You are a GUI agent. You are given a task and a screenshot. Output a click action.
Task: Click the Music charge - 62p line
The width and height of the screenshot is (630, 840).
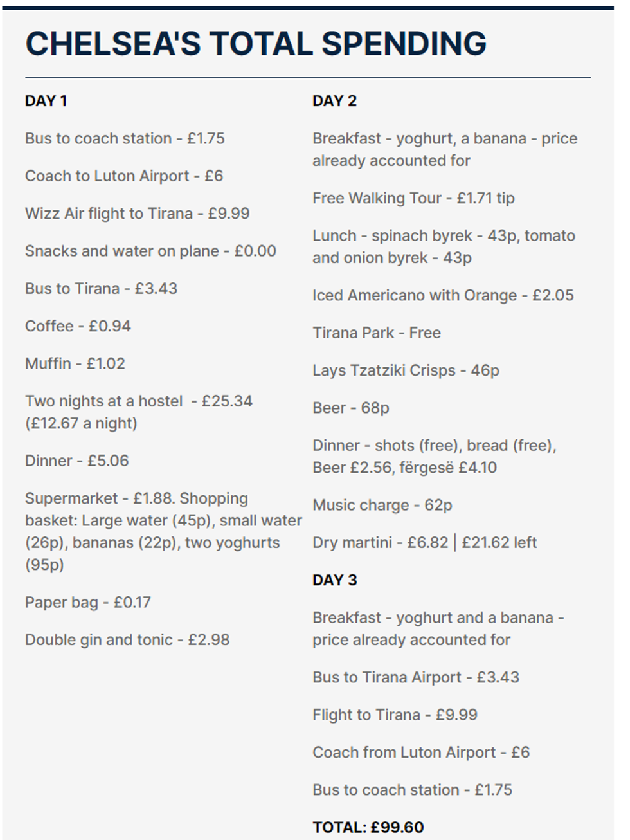382,506
